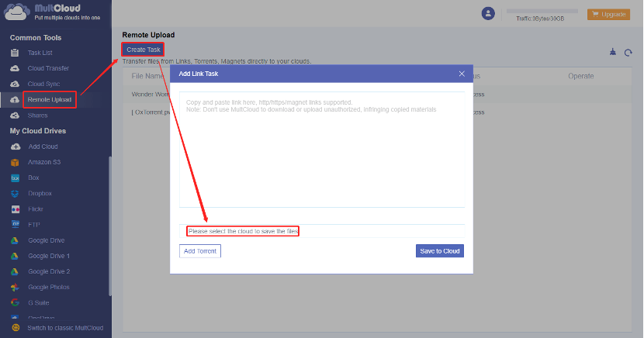Click the Cloud Sync icon

click(x=15, y=84)
